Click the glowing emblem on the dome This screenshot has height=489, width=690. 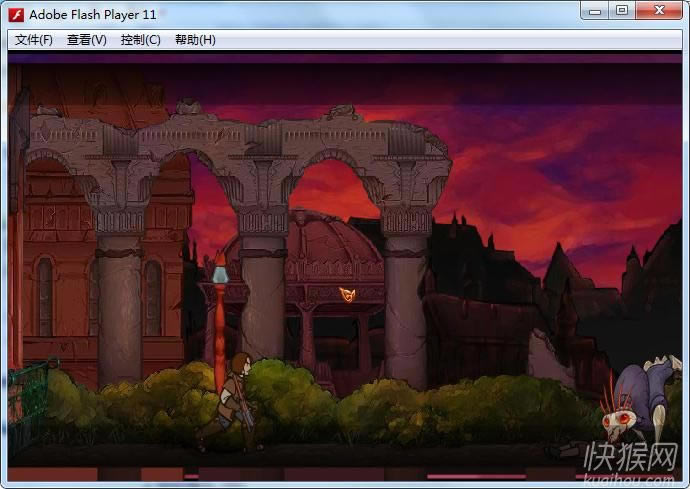tap(347, 294)
